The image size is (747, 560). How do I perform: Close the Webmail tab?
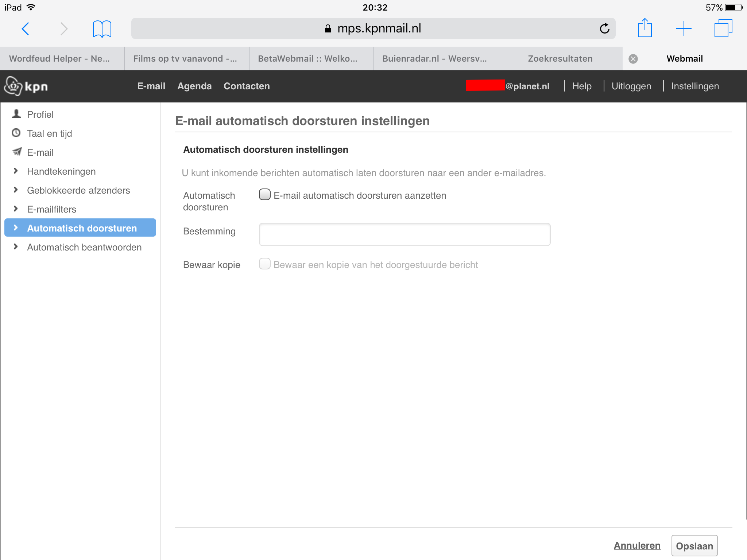(633, 59)
